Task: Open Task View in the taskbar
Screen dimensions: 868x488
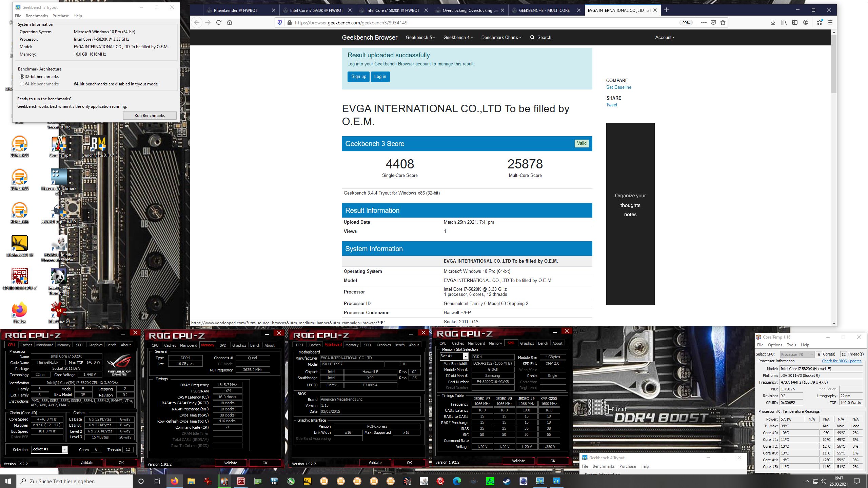Action: point(157,481)
